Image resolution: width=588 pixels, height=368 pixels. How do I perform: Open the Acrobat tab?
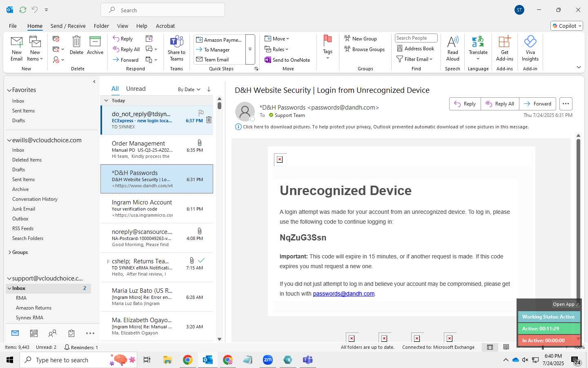(x=165, y=26)
